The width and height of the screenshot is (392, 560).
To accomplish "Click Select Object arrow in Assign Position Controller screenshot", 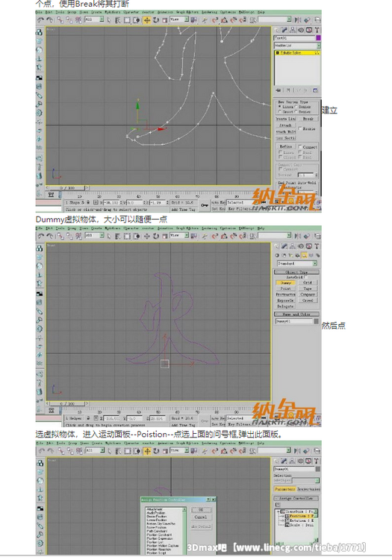I will [x=109, y=451].
